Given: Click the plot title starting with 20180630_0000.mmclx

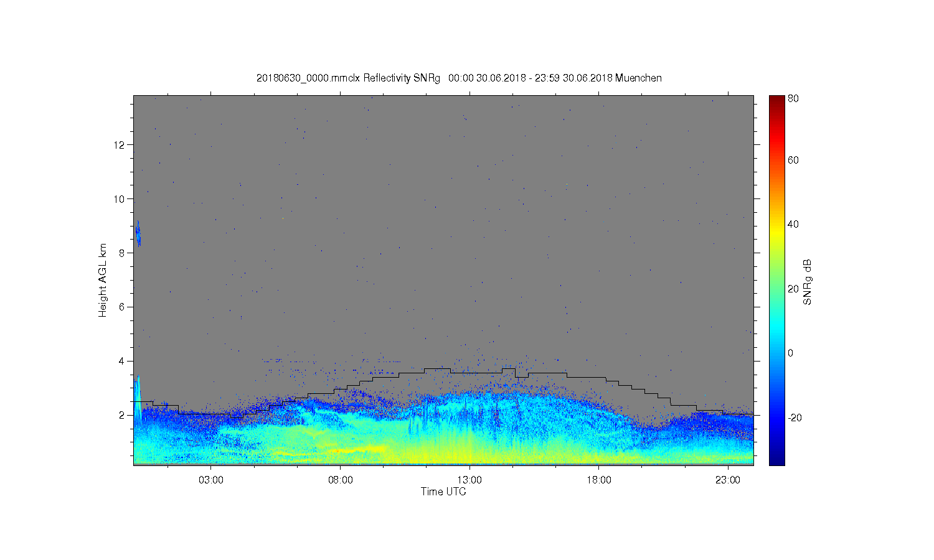Looking at the screenshot, I should [x=459, y=78].
